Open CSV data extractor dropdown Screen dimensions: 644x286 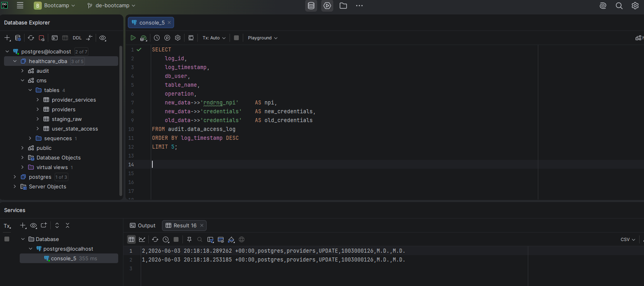click(628, 239)
